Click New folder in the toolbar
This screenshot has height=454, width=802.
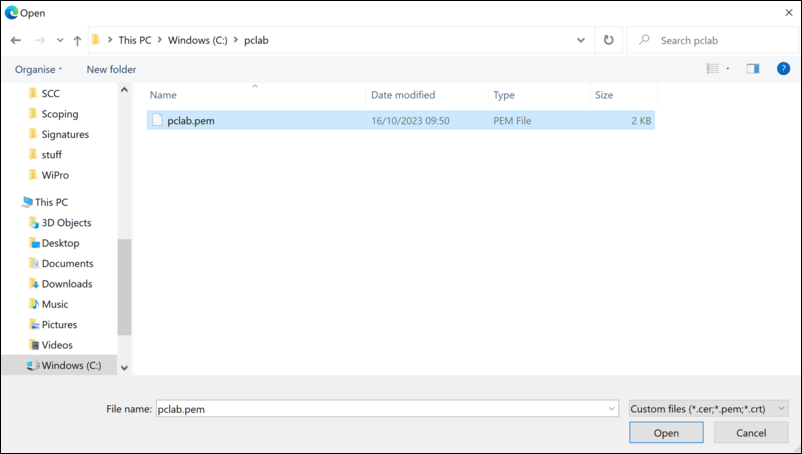click(111, 69)
